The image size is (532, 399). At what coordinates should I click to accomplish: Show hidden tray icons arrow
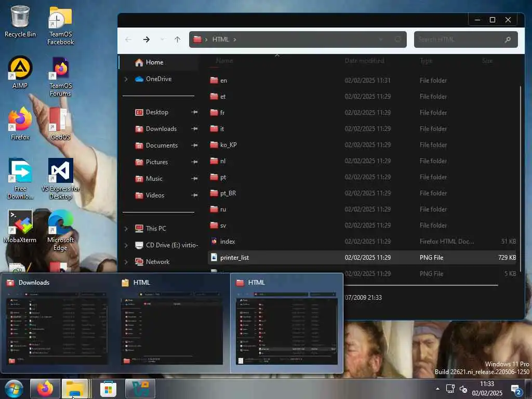[x=437, y=389]
